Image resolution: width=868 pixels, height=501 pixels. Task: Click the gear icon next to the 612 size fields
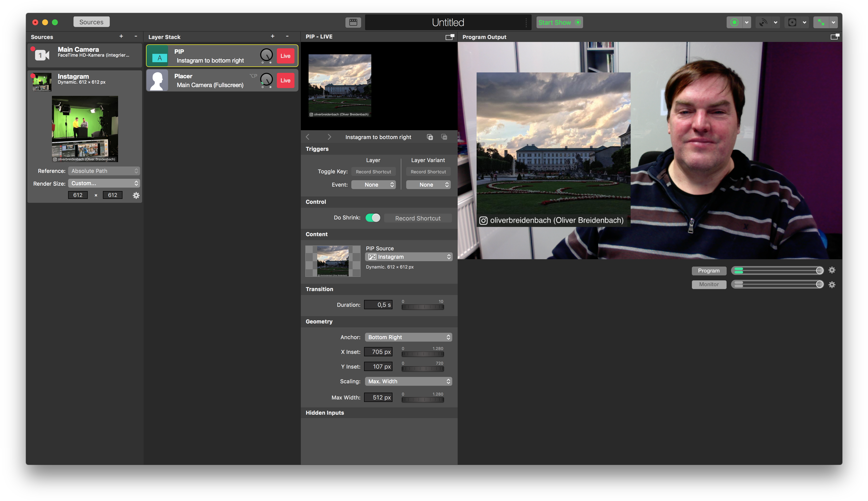coord(136,195)
